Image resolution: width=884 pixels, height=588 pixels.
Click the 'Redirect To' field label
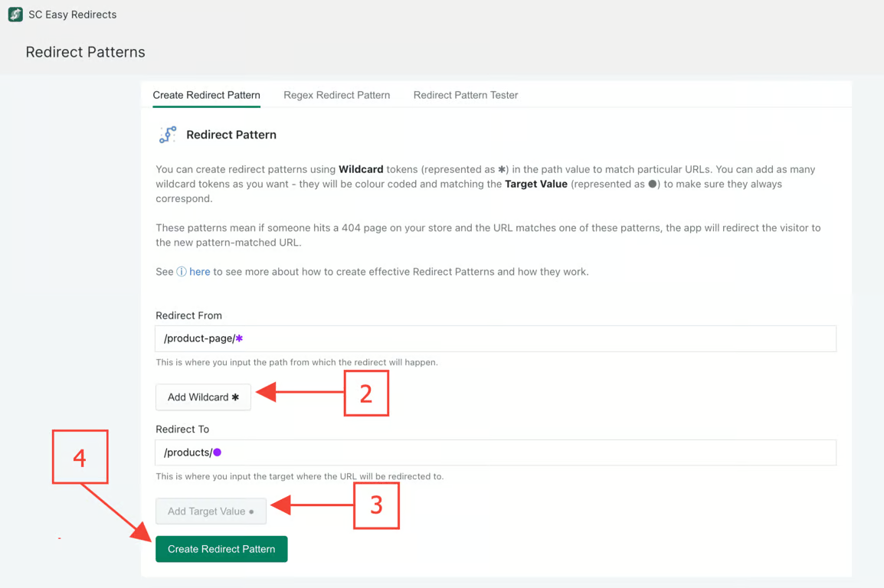[x=182, y=430]
